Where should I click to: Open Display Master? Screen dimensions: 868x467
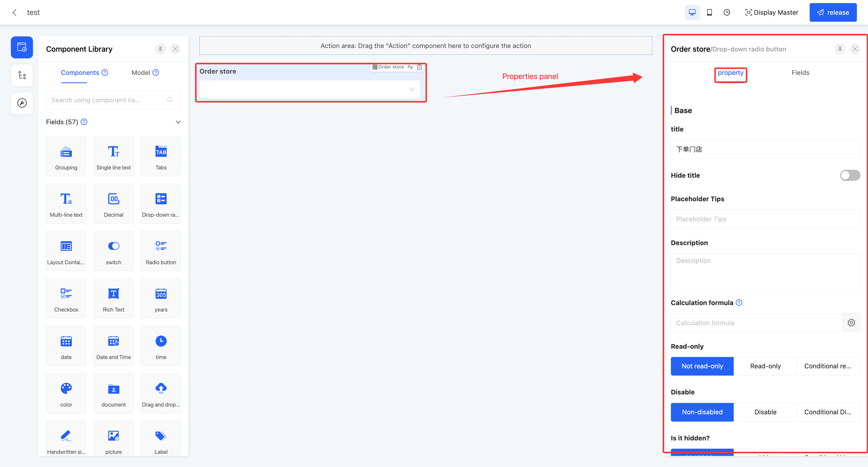[772, 12]
